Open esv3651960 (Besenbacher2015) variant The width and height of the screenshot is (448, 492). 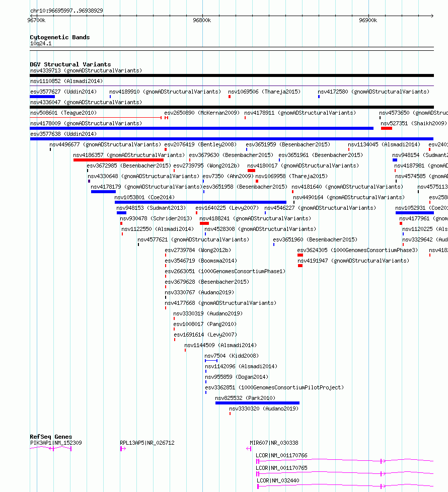click(x=315, y=240)
